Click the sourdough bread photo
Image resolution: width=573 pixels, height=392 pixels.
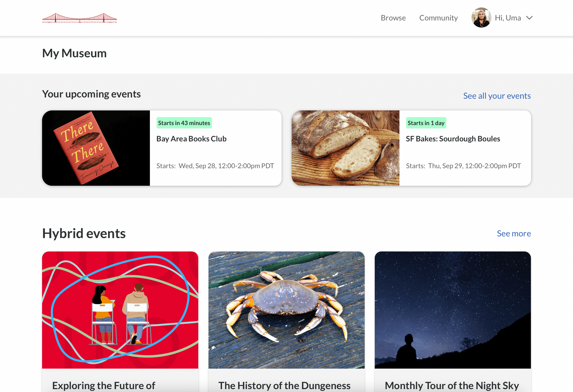[x=345, y=147]
